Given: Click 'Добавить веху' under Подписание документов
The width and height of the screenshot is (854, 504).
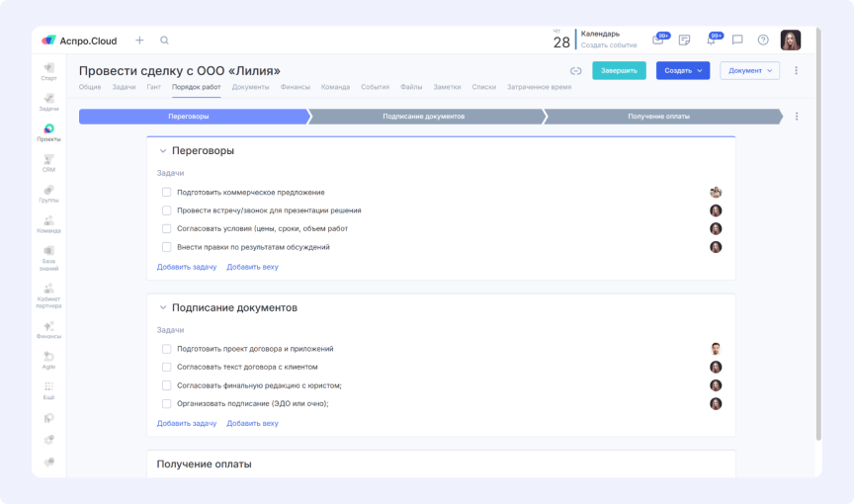Looking at the screenshot, I should (x=252, y=423).
